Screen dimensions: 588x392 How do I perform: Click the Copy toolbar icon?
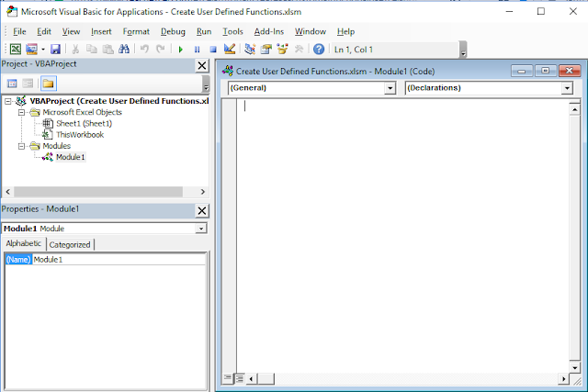(91, 50)
